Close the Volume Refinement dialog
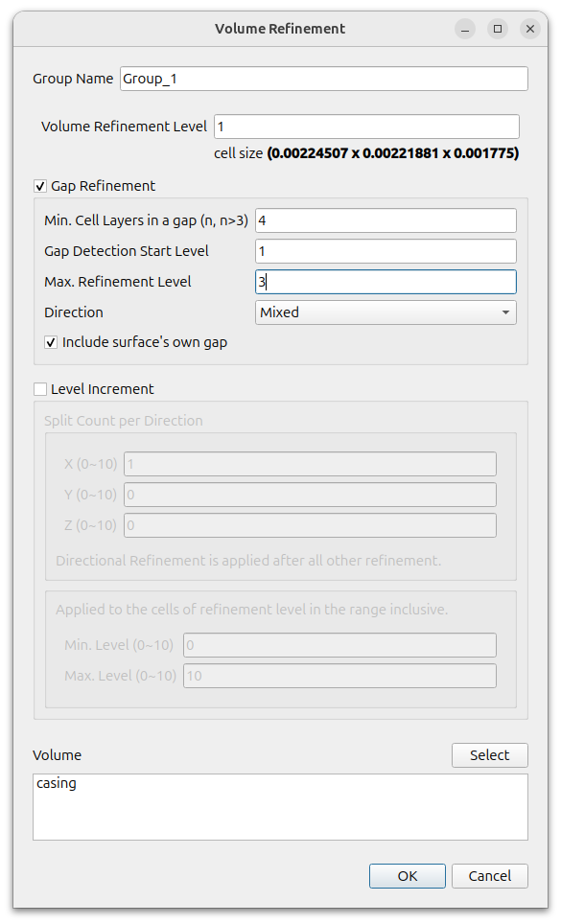The height and width of the screenshot is (924, 561). tap(530, 29)
